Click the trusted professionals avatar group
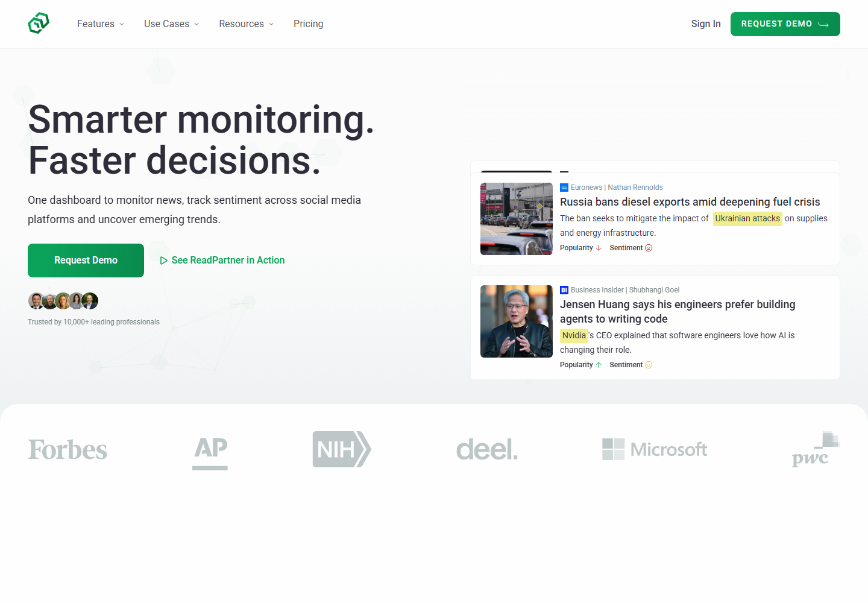Viewport: 868px width, 603px height. click(x=63, y=301)
